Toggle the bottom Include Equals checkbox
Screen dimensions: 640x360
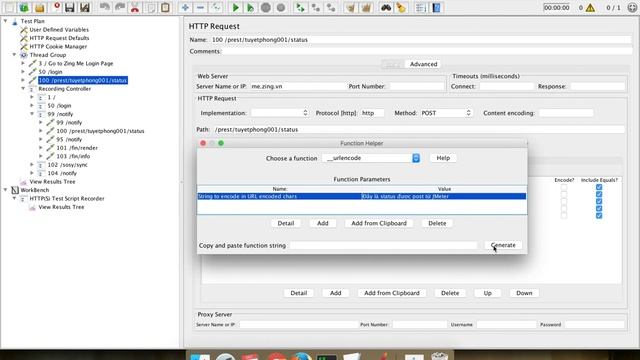[599, 216]
